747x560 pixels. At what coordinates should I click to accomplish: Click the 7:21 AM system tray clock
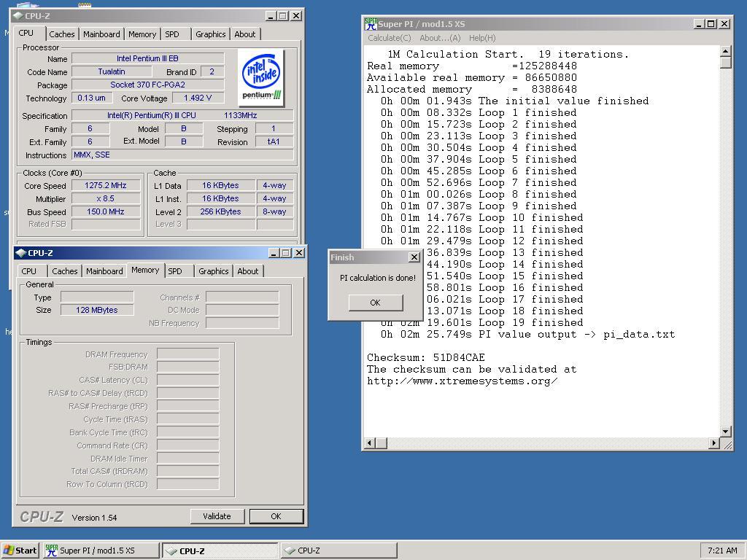(x=722, y=551)
